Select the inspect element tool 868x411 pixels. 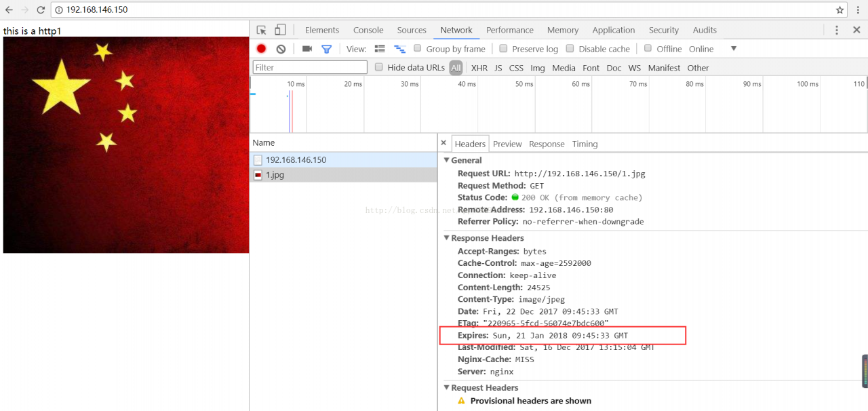pos(260,30)
